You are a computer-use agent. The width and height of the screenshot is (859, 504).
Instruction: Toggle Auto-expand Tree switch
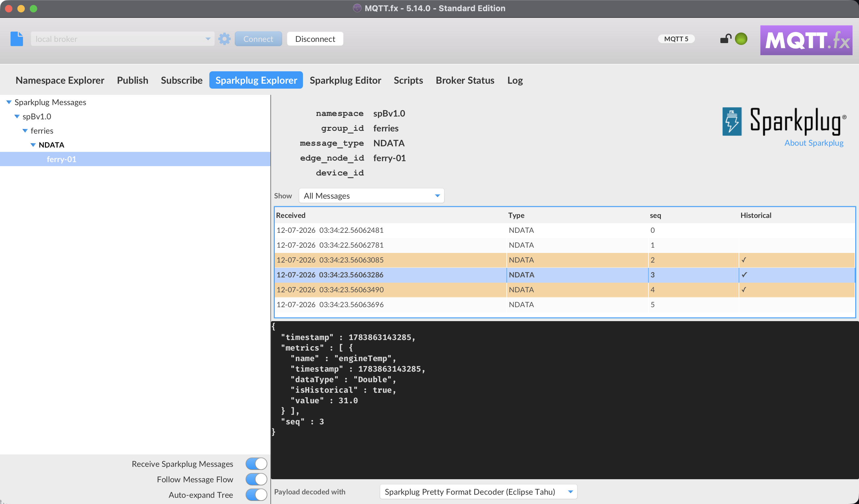(x=256, y=494)
